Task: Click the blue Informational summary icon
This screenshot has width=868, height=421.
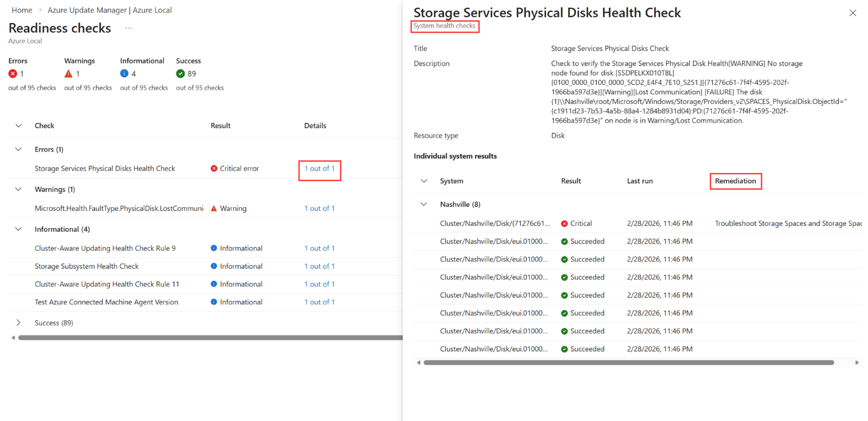Action: pos(124,74)
